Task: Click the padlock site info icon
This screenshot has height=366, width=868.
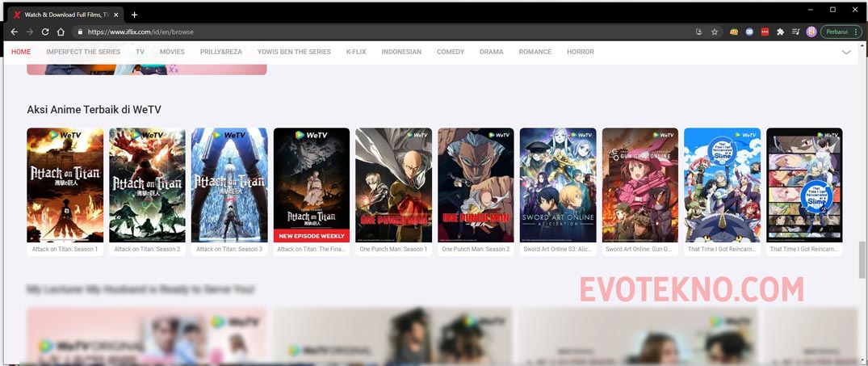Action: click(80, 32)
